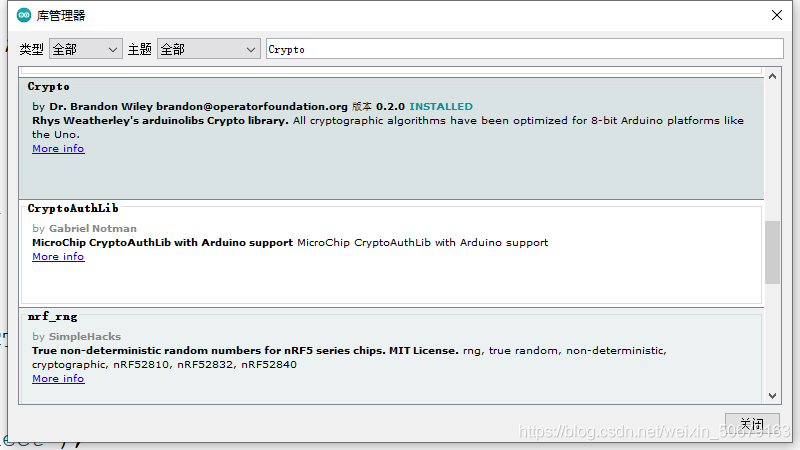This screenshot has width=800, height=450.
Task: Click the scrollbar down arrow
Action: click(772, 396)
